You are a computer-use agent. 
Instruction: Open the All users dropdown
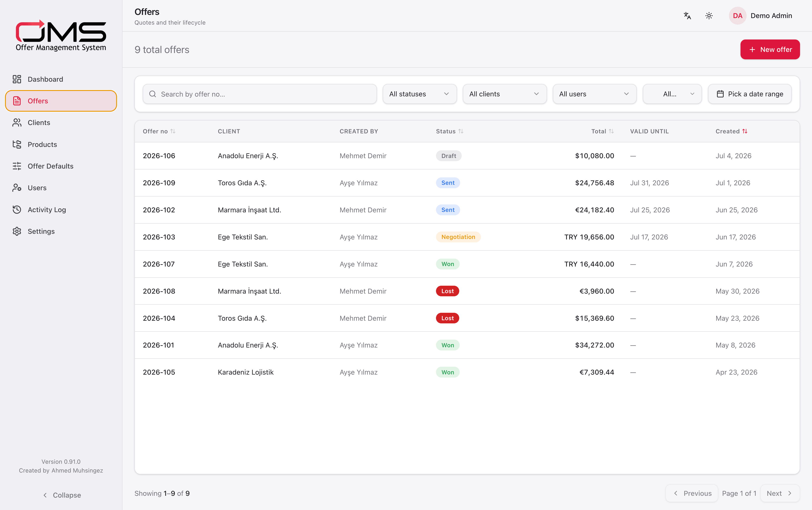[x=595, y=94]
